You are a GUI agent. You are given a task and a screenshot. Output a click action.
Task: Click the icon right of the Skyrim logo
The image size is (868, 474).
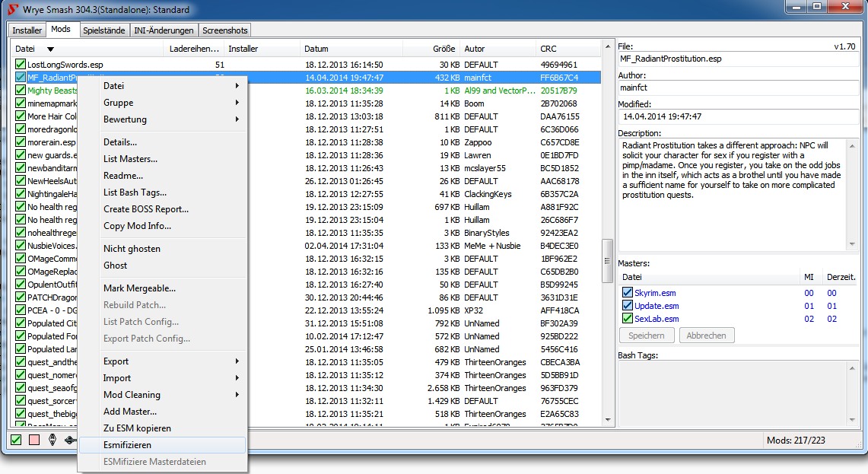(70, 439)
